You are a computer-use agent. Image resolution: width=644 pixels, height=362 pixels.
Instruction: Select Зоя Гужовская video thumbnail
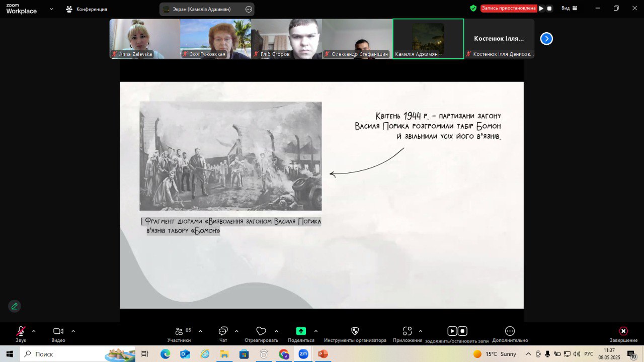pos(216,39)
